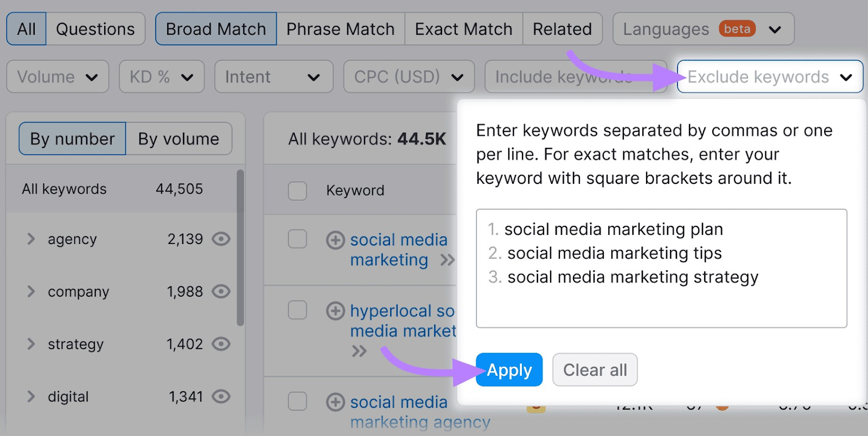
Task: Check the select-all box beside Keyword header
Action: point(297,191)
